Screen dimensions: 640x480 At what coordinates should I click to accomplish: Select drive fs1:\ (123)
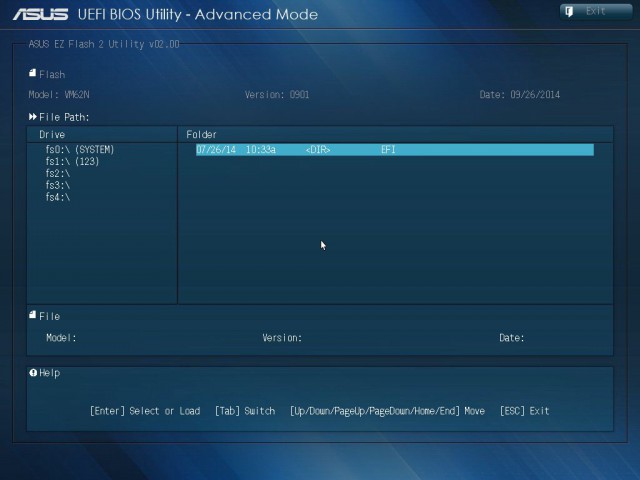pos(72,161)
